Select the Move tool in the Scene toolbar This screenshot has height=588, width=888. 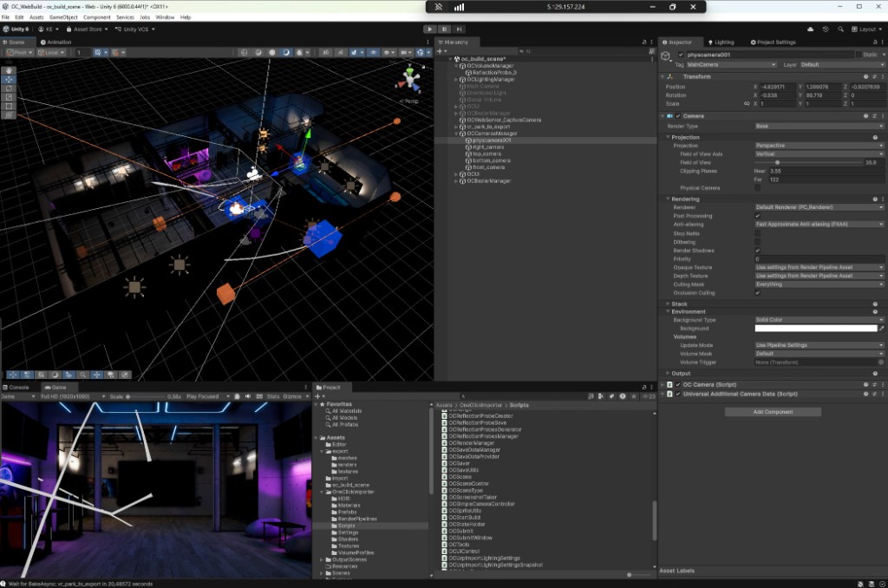(8, 78)
